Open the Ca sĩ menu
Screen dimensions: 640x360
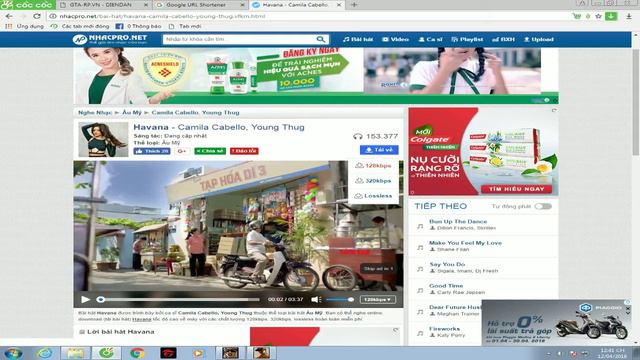pos(430,39)
